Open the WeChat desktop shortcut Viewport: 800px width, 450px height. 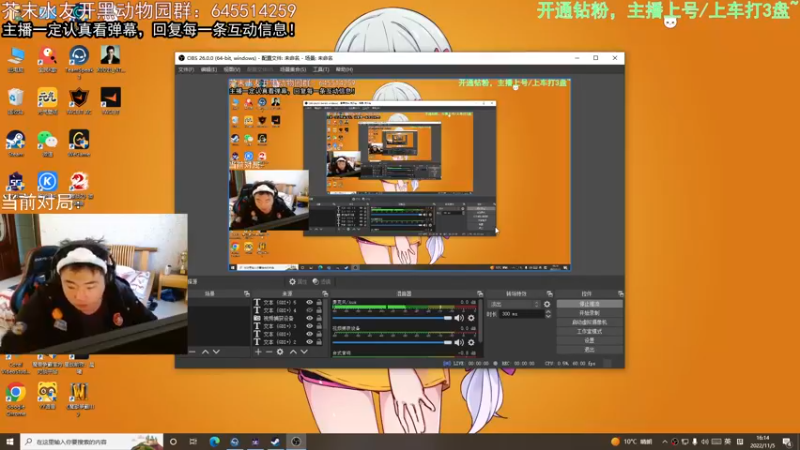47,143
